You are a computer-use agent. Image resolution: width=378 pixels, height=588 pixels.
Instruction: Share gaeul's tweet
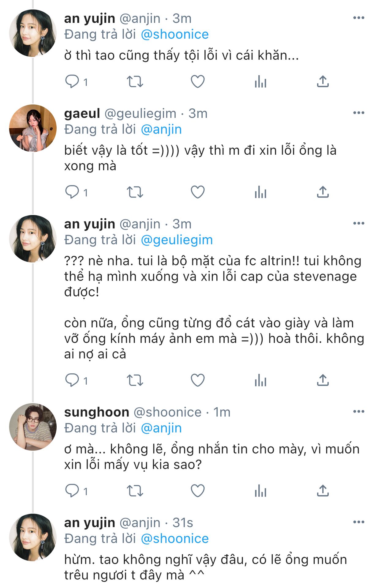point(323,192)
